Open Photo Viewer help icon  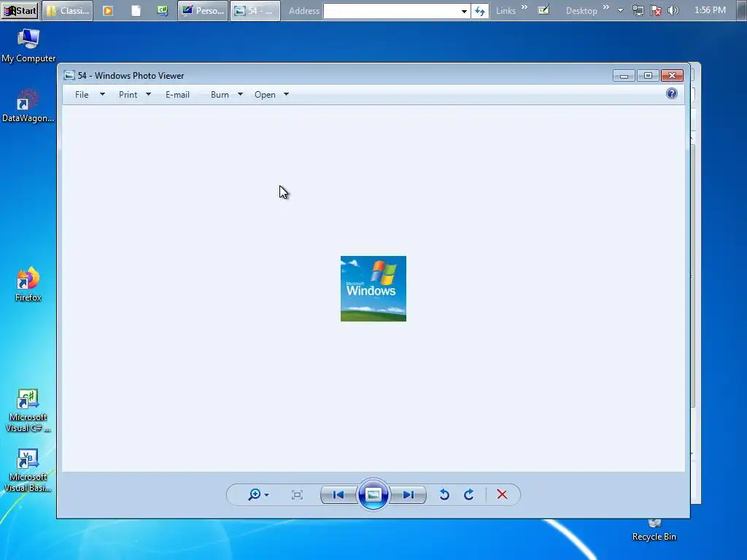click(x=672, y=93)
